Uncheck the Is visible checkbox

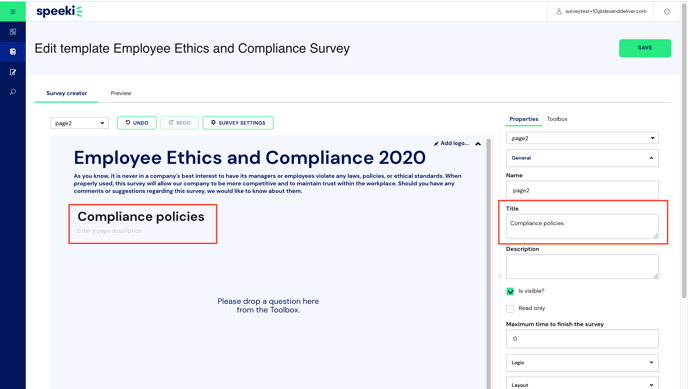coord(510,291)
